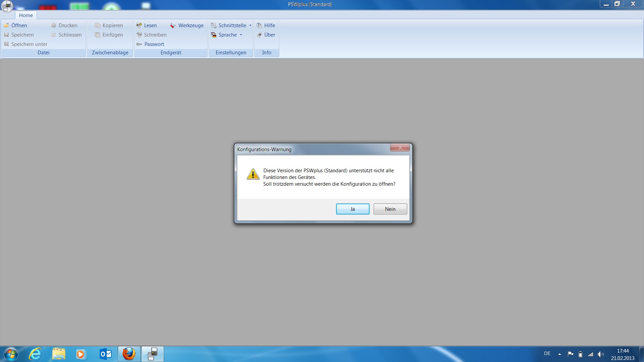This screenshot has width=644, height=362.
Task: Decline the warning with Nein
Action: tap(390, 209)
